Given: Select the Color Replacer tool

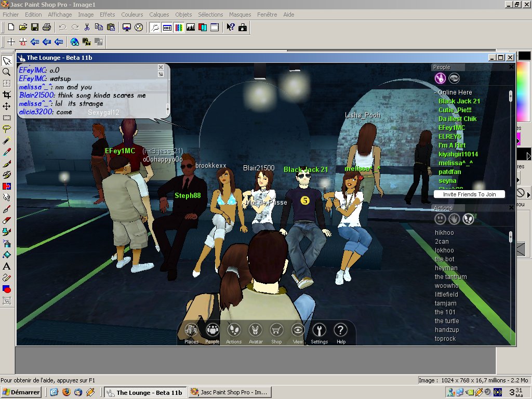Looking at the screenshot, I should (x=7, y=187).
